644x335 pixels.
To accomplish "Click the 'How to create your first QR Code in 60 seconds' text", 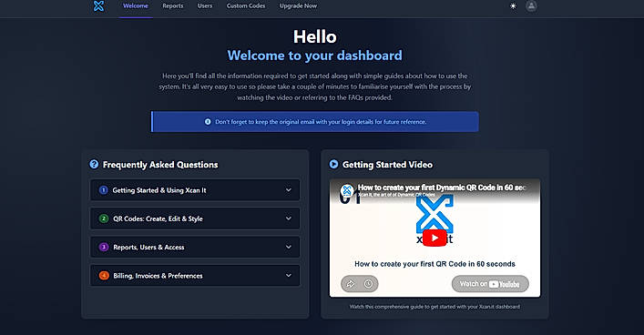I will point(434,264).
